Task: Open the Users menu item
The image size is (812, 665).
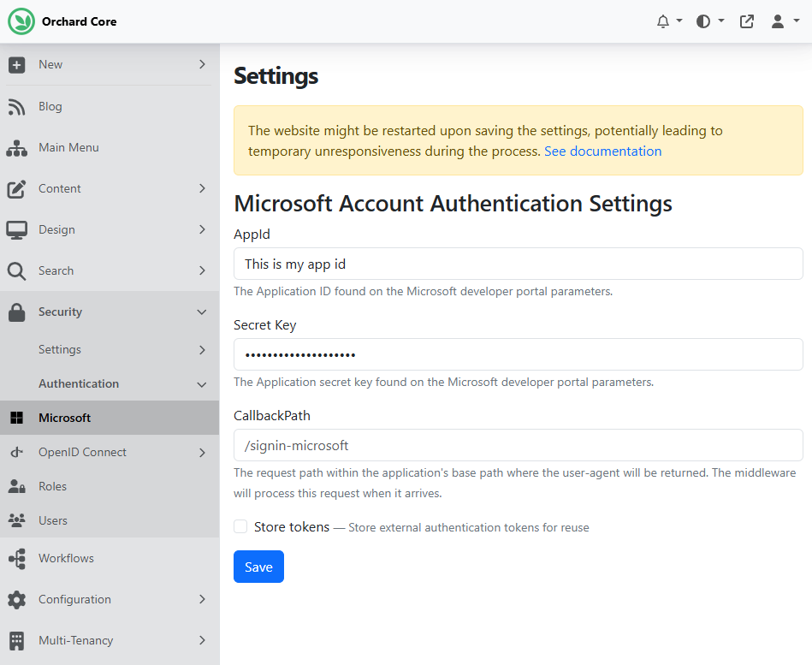Action: (110, 520)
